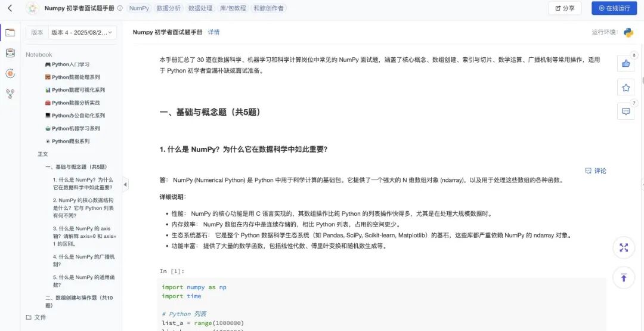Like the notebook with thumbs-up icon
This screenshot has width=644, height=331.
626,63
